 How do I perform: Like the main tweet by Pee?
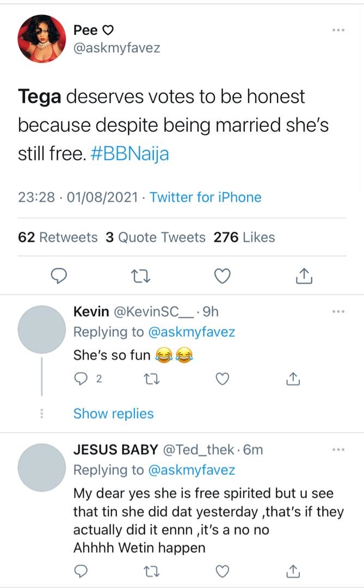click(x=221, y=277)
